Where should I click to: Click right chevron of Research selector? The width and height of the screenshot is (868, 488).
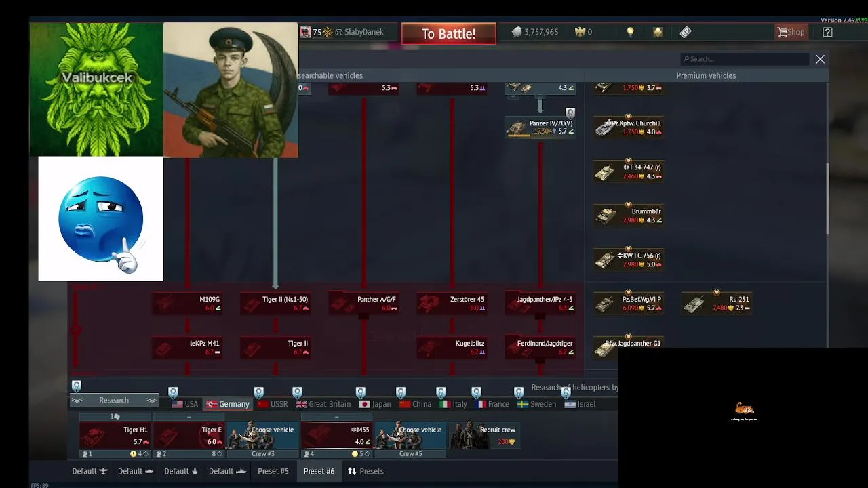(152, 401)
